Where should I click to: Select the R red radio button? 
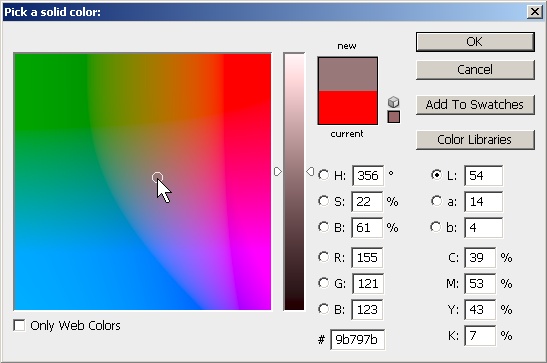click(x=323, y=257)
